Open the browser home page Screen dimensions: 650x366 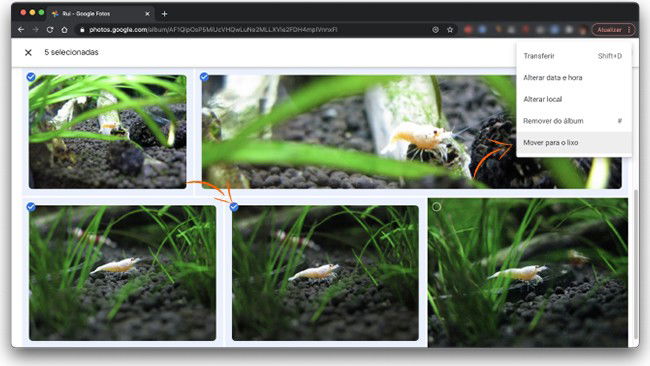(x=64, y=30)
